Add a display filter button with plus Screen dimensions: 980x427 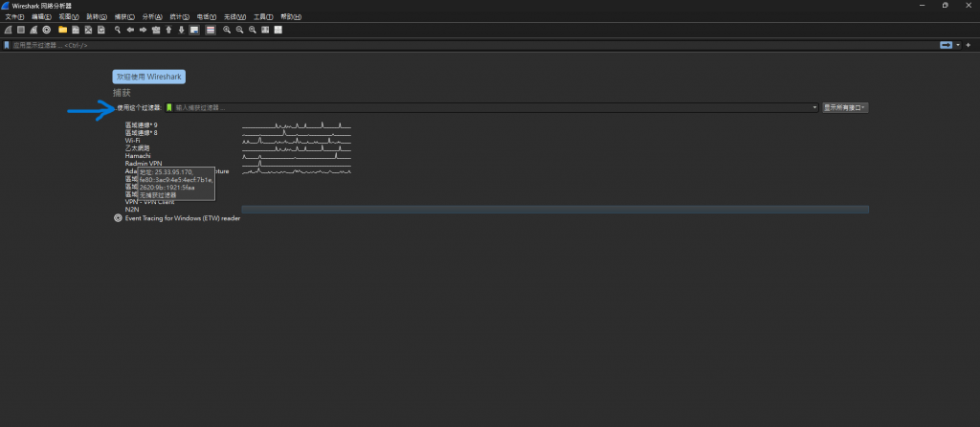pos(969,45)
